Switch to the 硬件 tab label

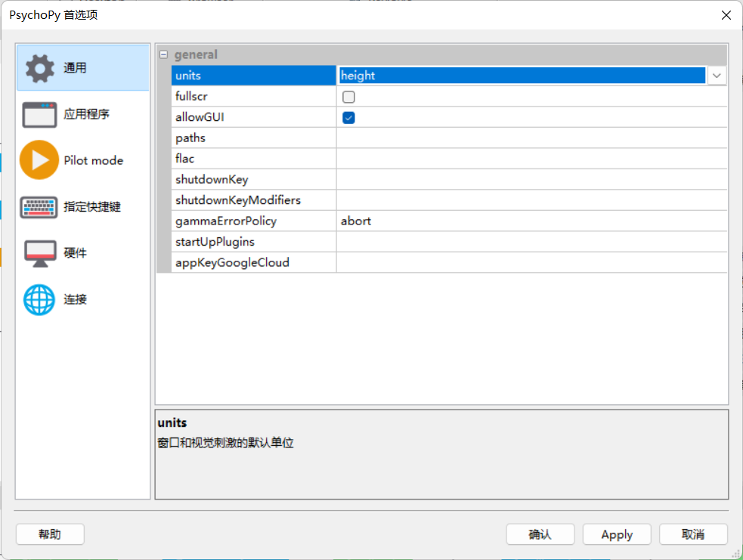[75, 253]
